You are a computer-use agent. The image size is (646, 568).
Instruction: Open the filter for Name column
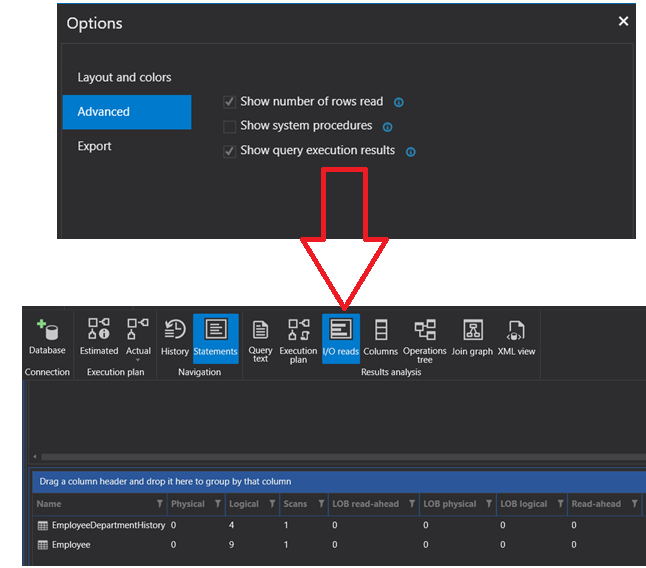160,504
